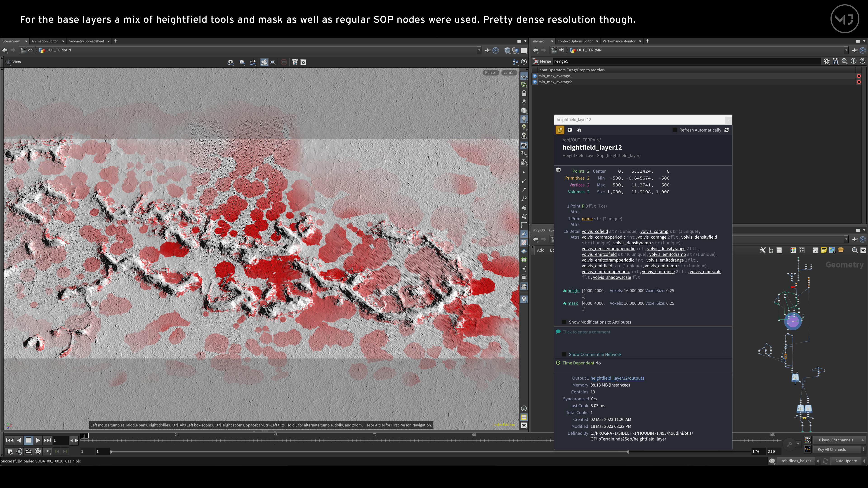Click the real time playback clock icon
The width and height of the screenshot is (868, 488).
tap(38, 452)
